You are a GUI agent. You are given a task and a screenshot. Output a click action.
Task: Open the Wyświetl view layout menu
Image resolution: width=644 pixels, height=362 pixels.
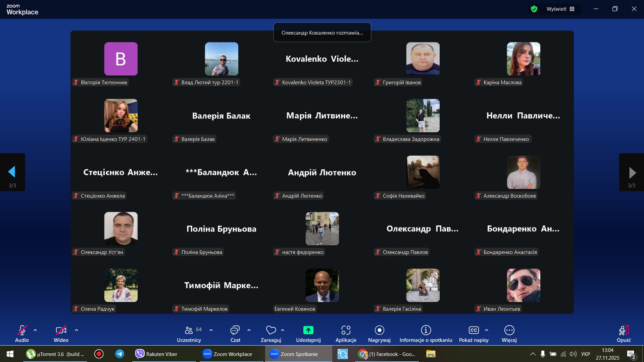[560, 9]
